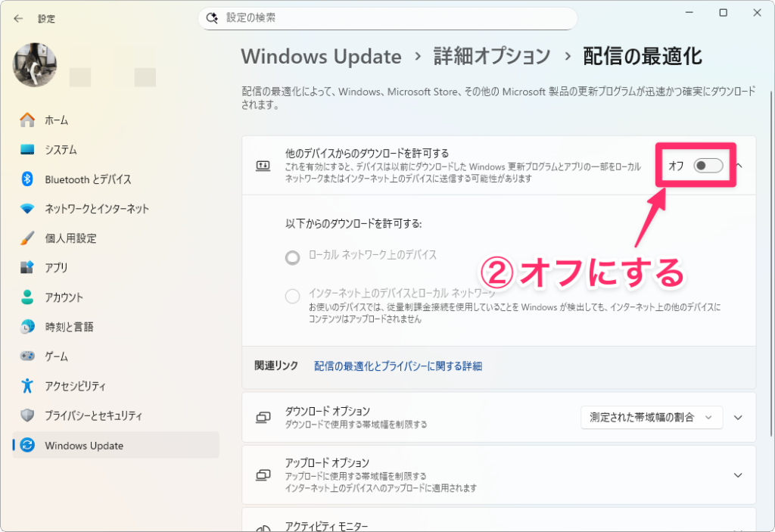This screenshot has width=775, height=532.
Task: Toggle 他のデバイスからのダウンロードを許可する switch
Action: click(x=708, y=165)
